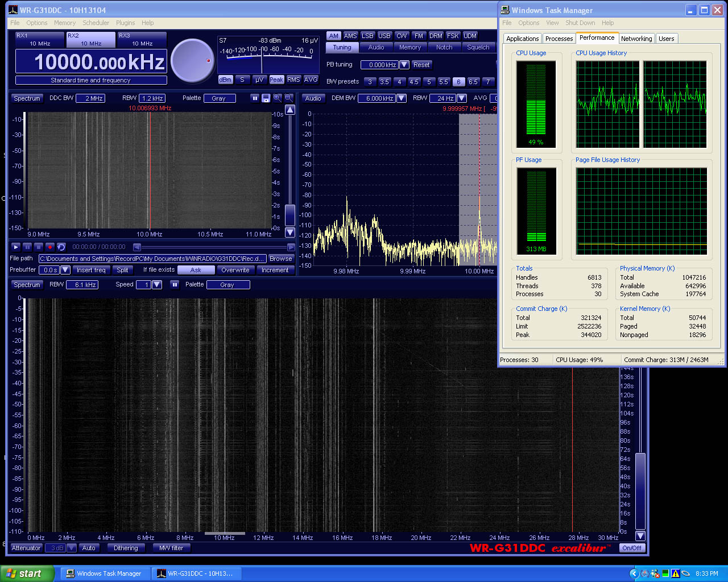Open the Scheduler menu
The height and width of the screenshot is (582, 728).
pyautogui.click(x=96, y=23)
